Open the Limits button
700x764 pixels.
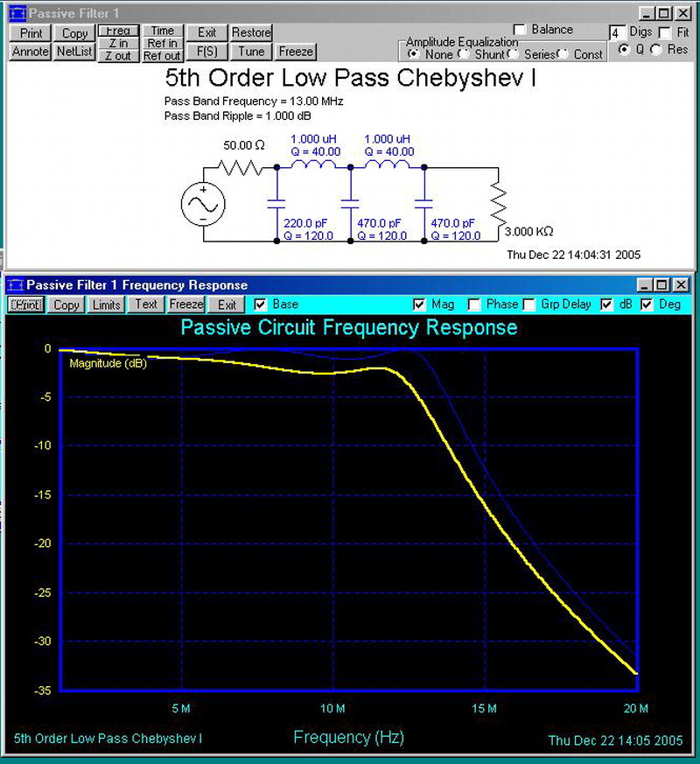tap(107, 305)
